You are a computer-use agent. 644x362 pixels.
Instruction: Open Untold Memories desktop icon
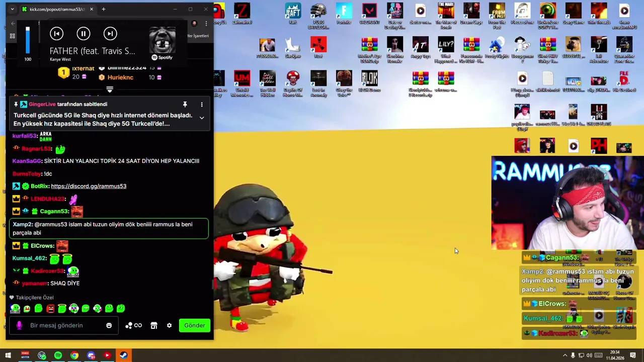point(242,83)
